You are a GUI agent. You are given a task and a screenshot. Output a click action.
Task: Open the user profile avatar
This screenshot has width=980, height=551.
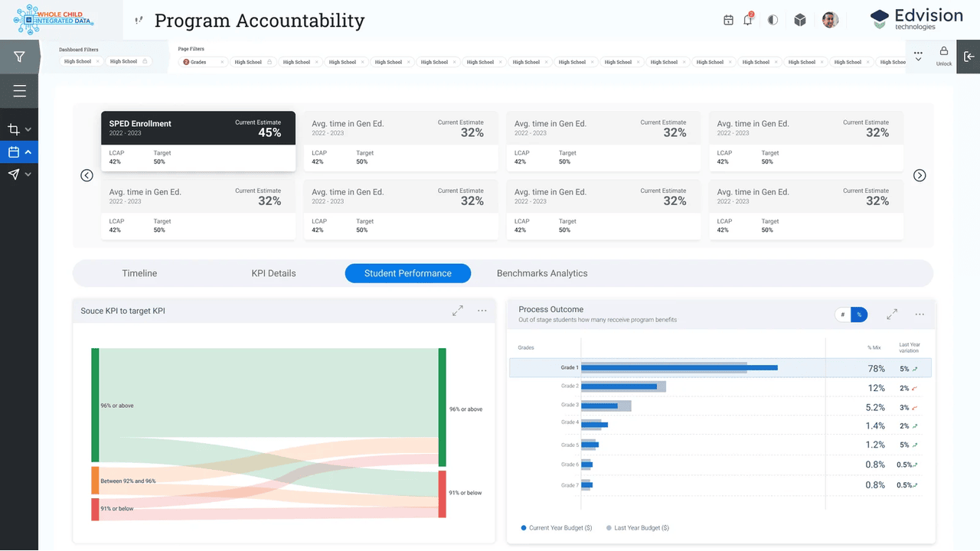[830, 20]
